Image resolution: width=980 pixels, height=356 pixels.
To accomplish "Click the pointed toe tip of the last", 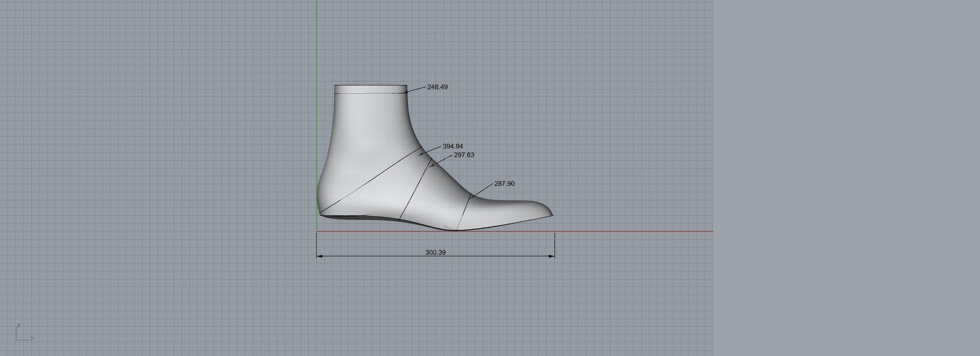I will (x=551, y=215).
